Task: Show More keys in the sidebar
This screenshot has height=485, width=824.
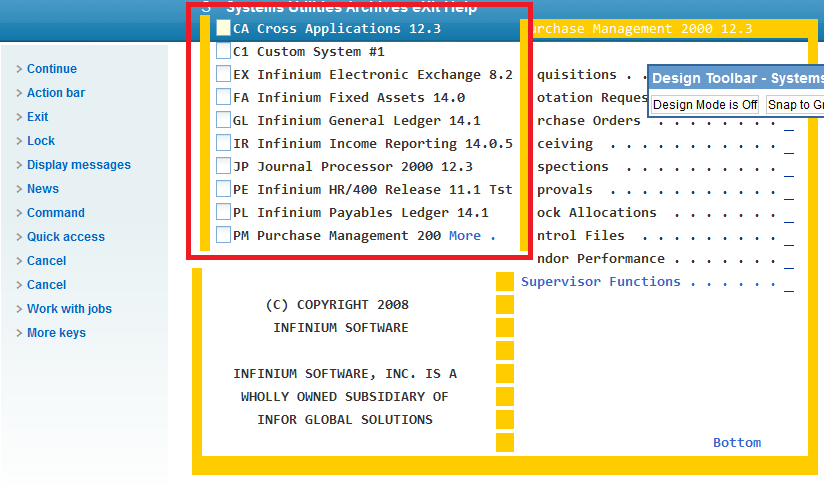Action: pos(56,333)
